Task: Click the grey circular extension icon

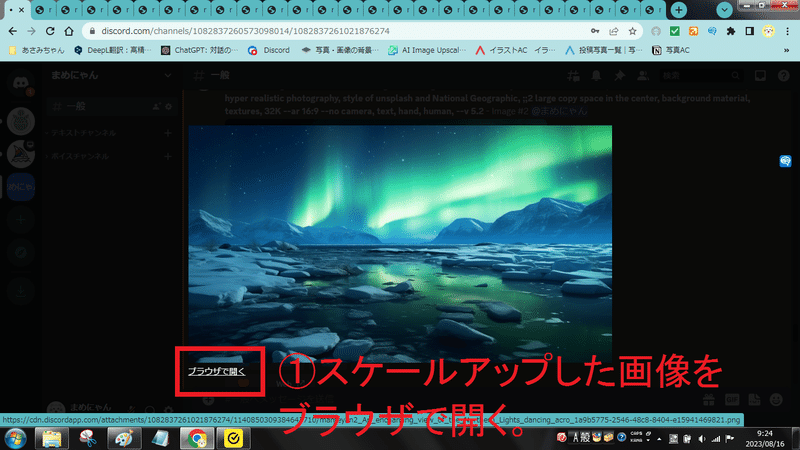Action: 656,31
